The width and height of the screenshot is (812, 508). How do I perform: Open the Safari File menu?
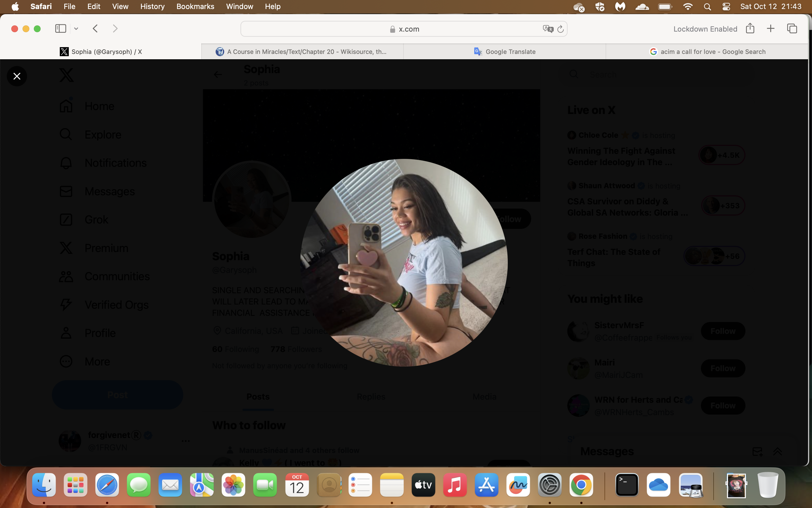69,6
